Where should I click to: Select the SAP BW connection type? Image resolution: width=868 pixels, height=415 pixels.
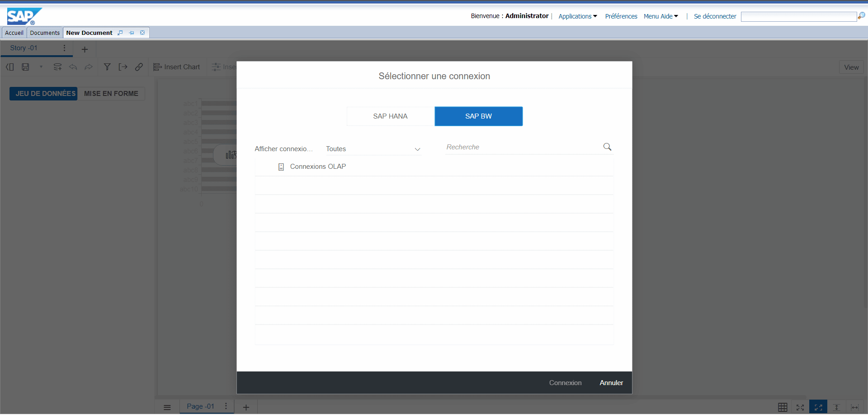point(479,116)
